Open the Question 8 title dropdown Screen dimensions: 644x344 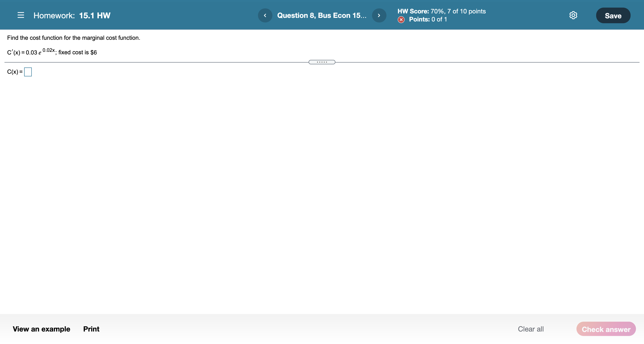(x=322, y=15)
